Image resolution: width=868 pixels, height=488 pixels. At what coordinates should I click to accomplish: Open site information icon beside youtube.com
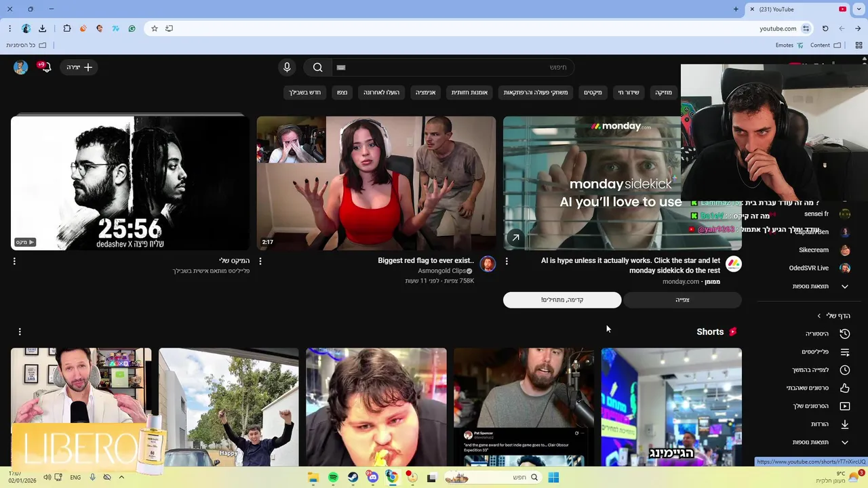[x=806, y=28]
